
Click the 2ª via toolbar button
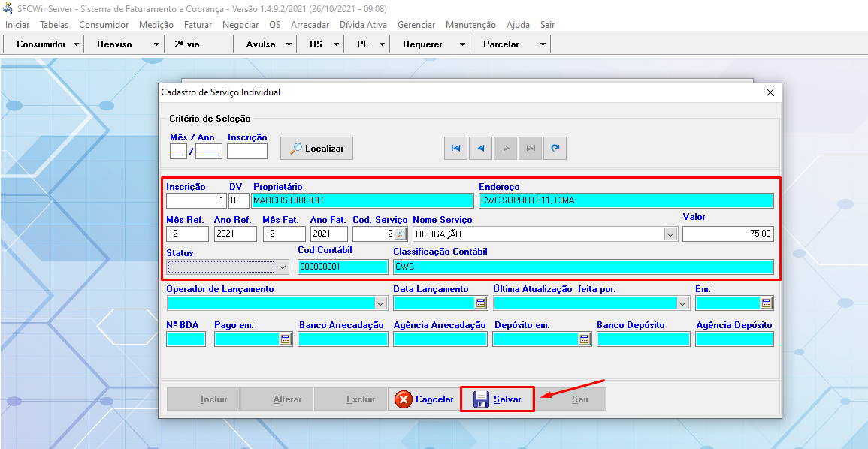click(x=187, y=44)
